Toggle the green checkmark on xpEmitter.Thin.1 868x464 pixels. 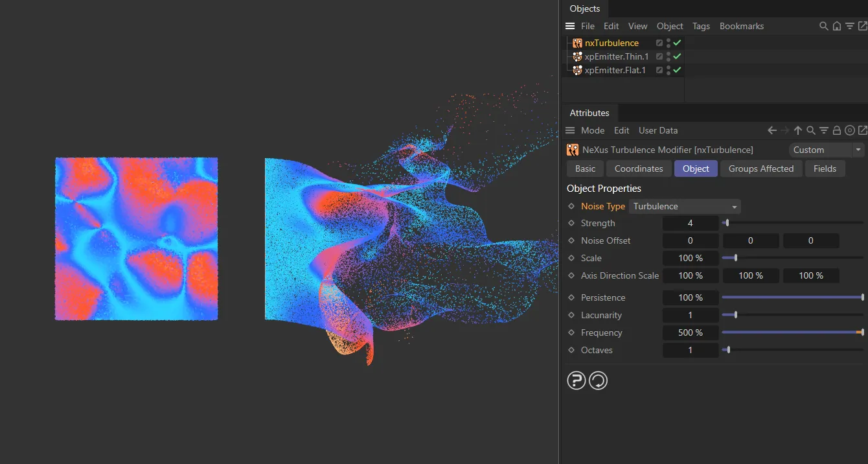point(676,56)
